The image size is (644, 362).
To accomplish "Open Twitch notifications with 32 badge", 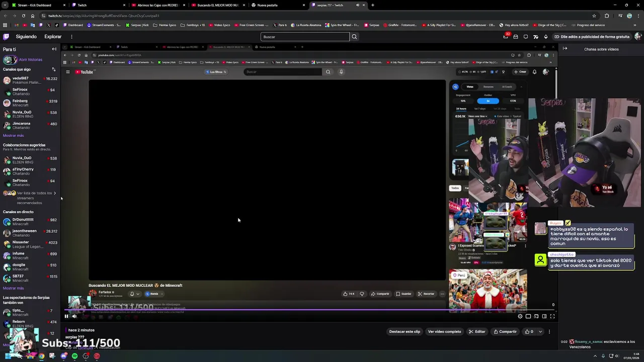I will click(506, 37).
